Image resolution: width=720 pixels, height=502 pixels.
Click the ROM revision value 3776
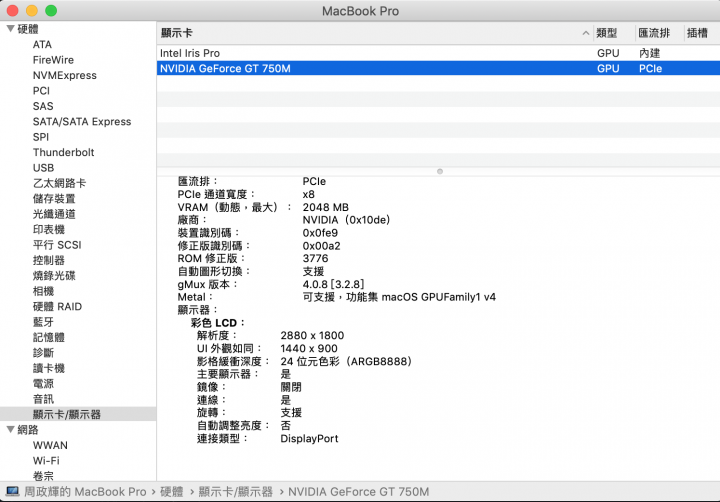tap(315, 259)
